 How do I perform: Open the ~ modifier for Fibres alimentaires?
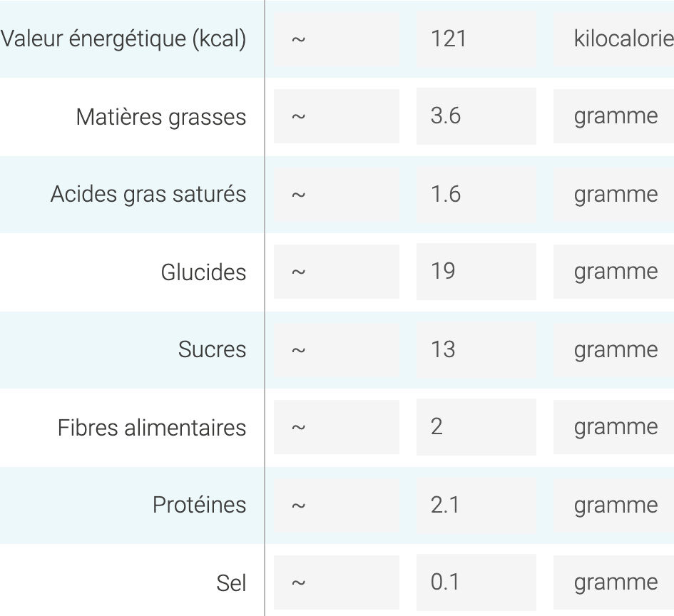[x=336, y=427]
